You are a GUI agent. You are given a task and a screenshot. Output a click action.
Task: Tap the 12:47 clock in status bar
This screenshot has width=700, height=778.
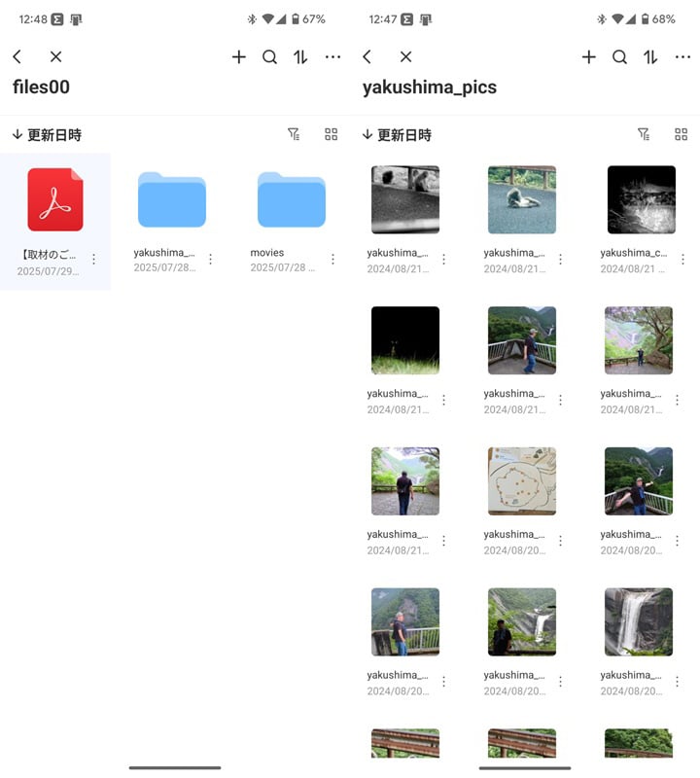click(x=382, y=19)
